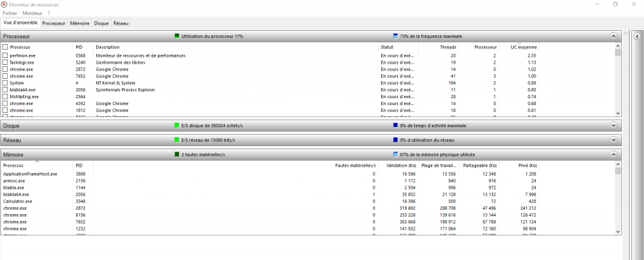This screenshot has height=260, width=644.
Task: Sort by UC moyenne column header
Action: pos(523,47)
